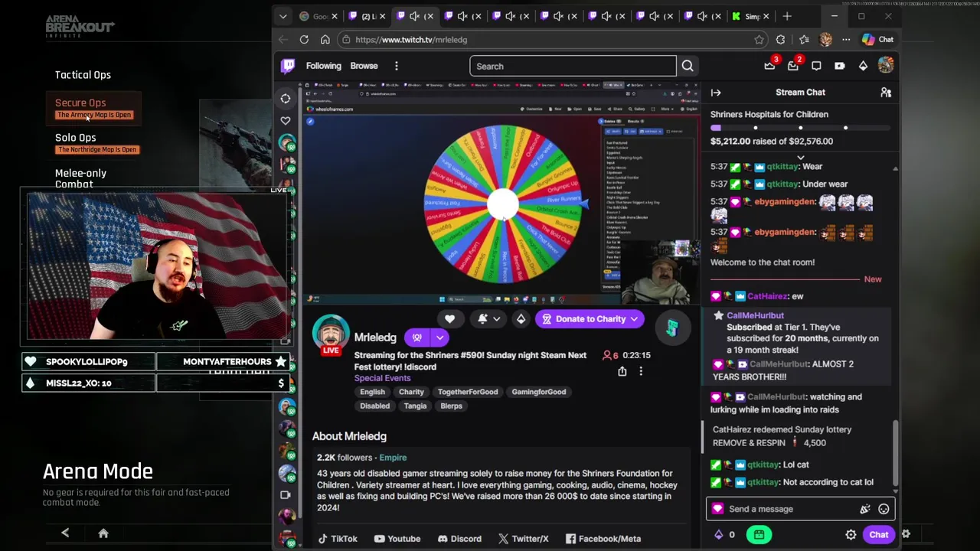Click the GamingforGood tag
The height and width of the screenshot is (551, 980).
coord(539,392)
